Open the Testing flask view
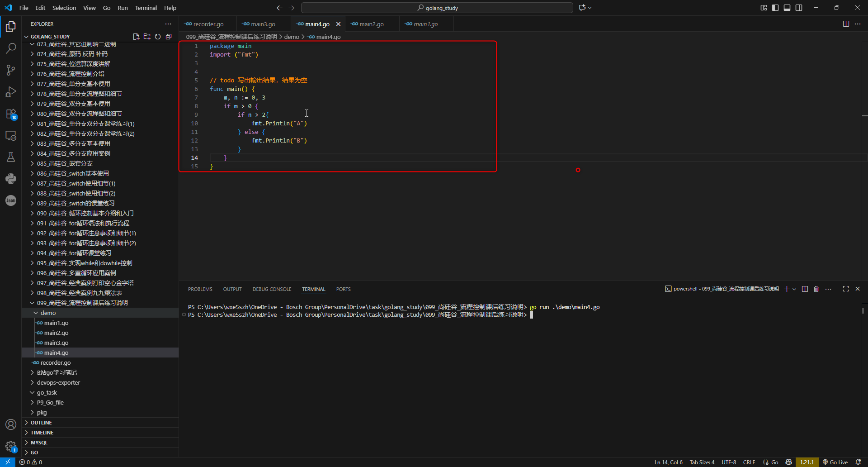This screenshot has width=868, height=467. 11,157
